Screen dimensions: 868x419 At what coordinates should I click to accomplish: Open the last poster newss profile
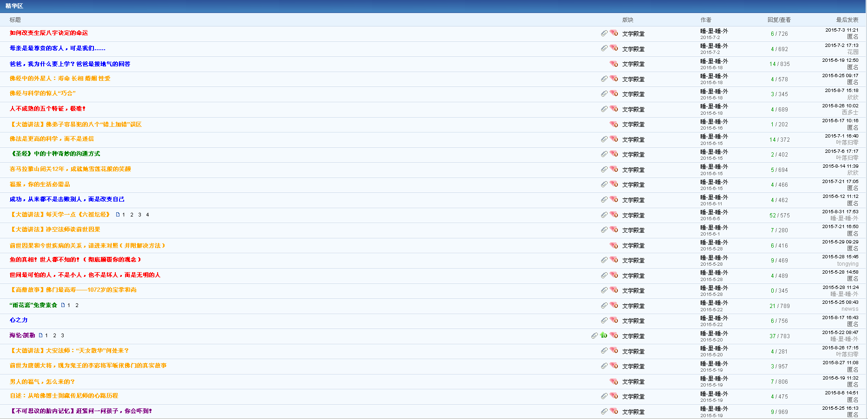[849, 309]
